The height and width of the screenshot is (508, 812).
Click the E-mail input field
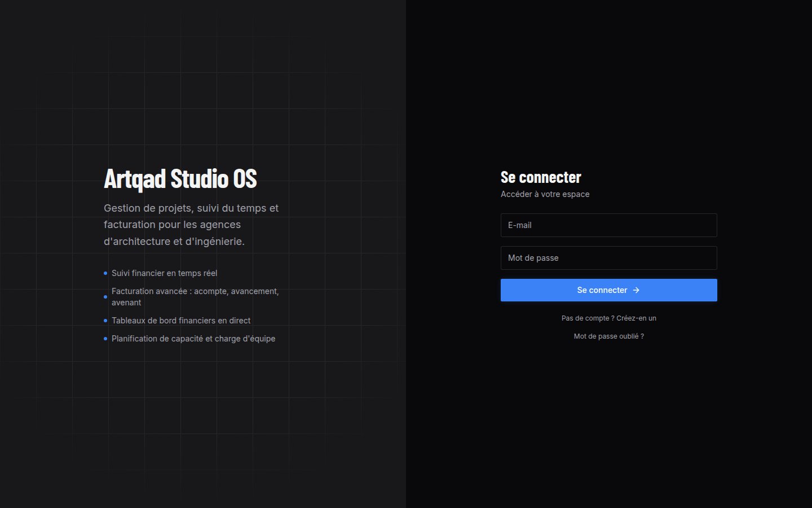click(608, 225)
